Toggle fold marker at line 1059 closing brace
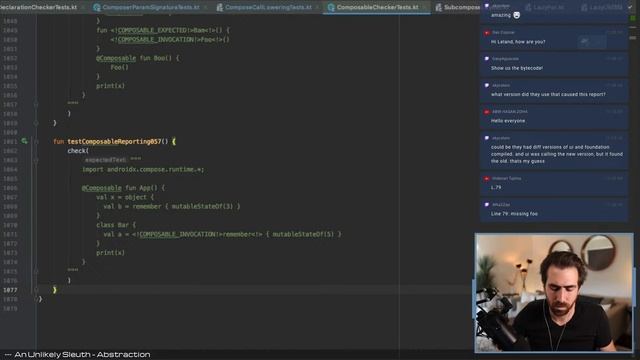Image resolution: width=640 pixels, height=360 pixels. pos(36,123)
